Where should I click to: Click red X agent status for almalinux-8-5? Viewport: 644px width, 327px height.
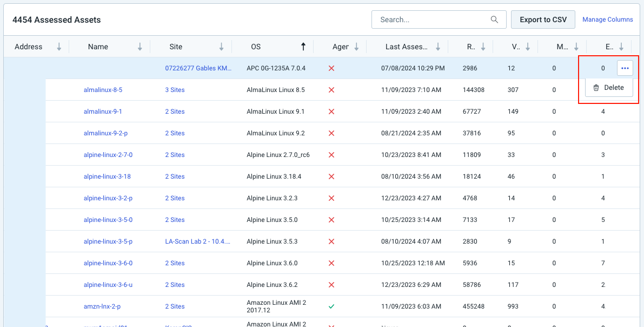click(331, 90)
